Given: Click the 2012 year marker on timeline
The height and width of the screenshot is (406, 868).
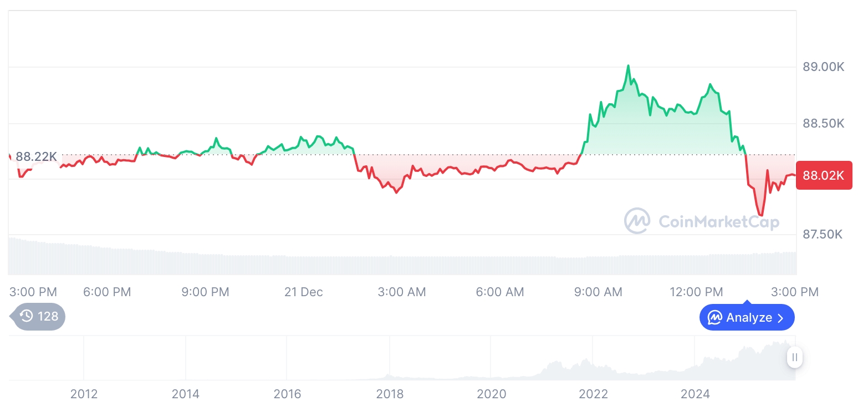Looking at the screenshot, I should pyautogui.click(x=84, y=394).
